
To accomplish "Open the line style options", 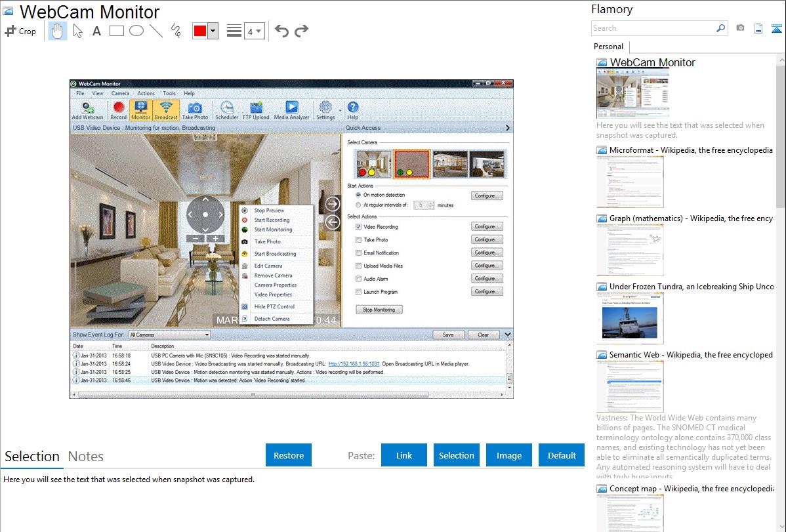I will (234, 31).
